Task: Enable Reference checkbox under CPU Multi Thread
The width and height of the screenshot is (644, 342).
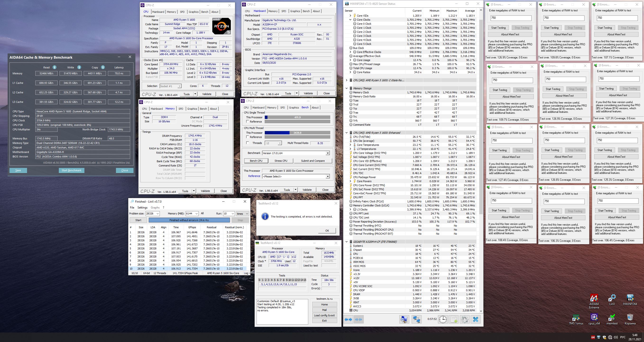Action: click(248, 137)
